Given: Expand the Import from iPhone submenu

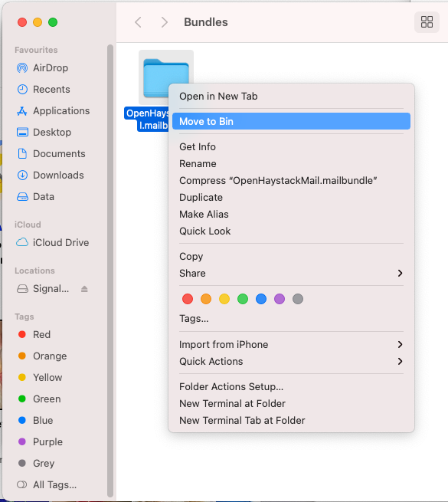Looking at the screenshot, I should pyautogui.click(x=291, y=344).
